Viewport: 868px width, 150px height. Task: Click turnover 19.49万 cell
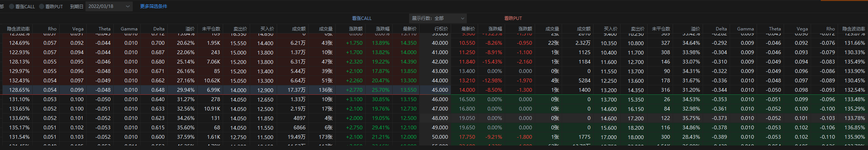(x=297, y=137)
